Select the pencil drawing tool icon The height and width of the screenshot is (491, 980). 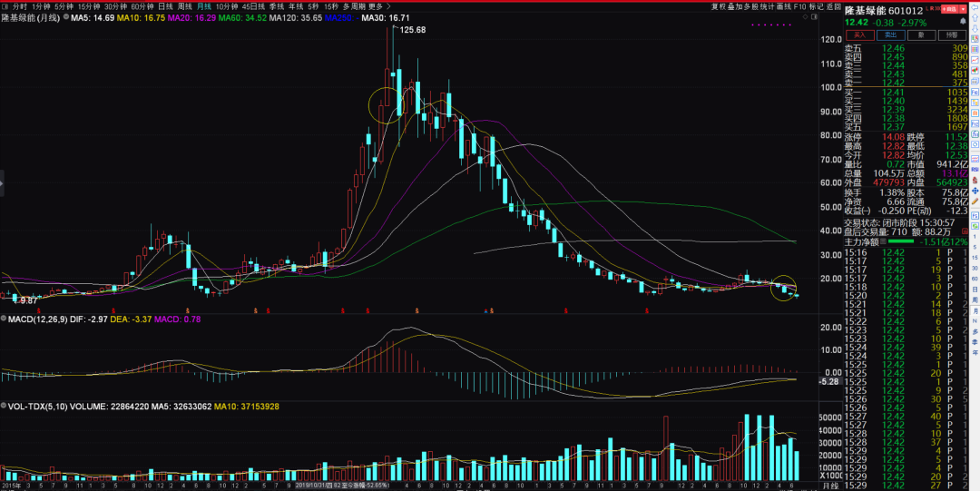(x=975, y=201)
